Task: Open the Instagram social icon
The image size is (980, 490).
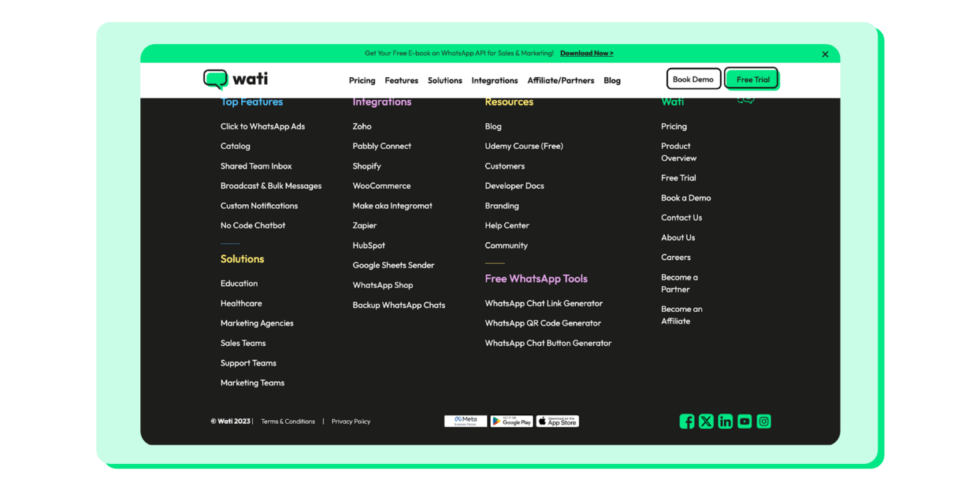Action: tap(764, 421)
